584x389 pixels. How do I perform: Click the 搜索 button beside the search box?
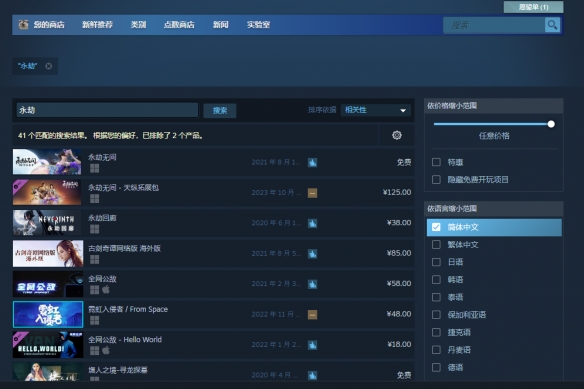coord(220,111)
